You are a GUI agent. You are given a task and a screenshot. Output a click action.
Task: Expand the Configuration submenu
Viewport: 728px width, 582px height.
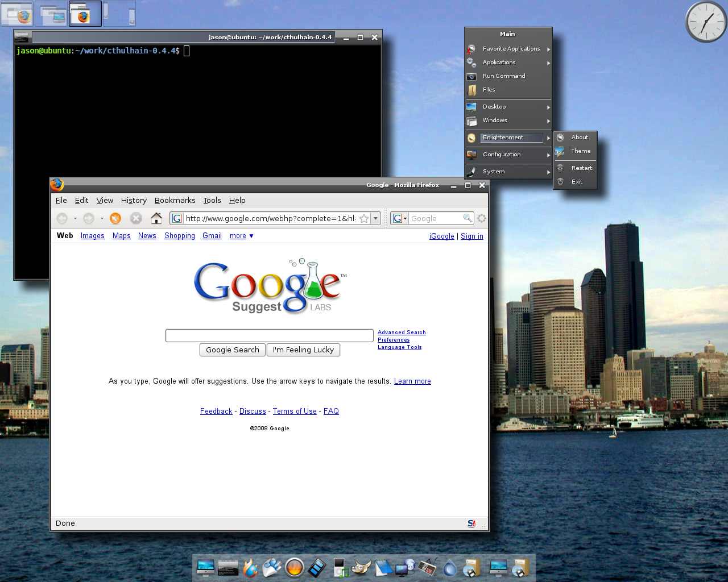[508, 155]
